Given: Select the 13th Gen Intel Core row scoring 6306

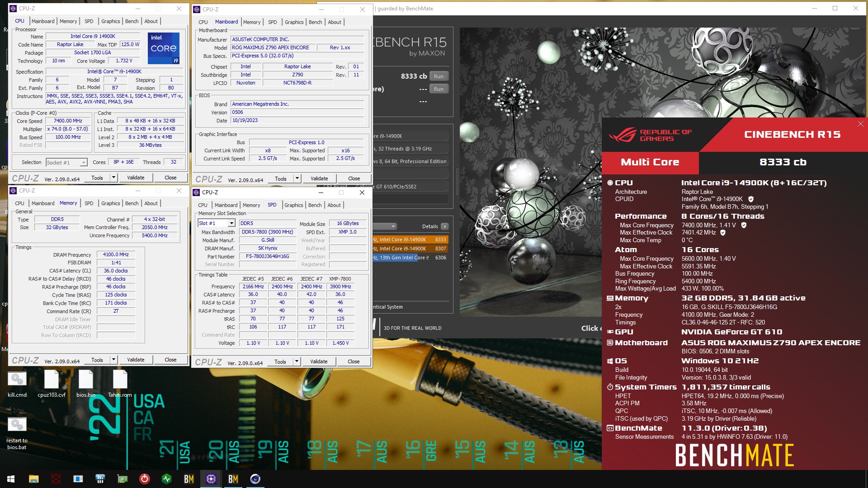Looking at the screenshot, I should click(410, 258).
